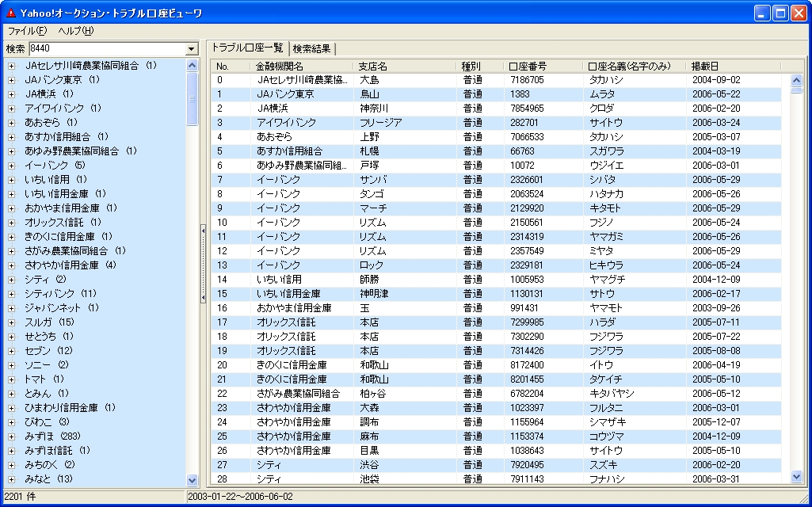Select the あおぞら tree item

click(51, 123)
